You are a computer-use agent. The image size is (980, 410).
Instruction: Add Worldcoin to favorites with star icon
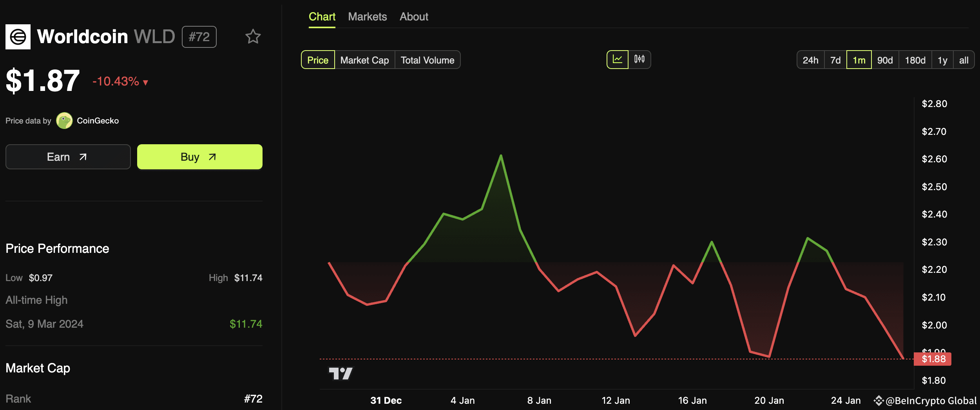point(253,37)
